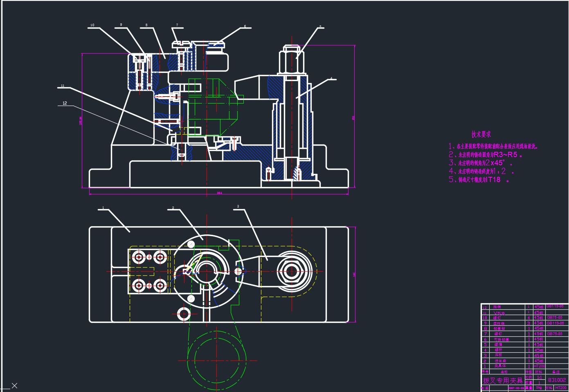The height and width of the screenshot is (392, 569).
Task: Click callout number 3 above the plan view
Action: (x=238, y=207)
